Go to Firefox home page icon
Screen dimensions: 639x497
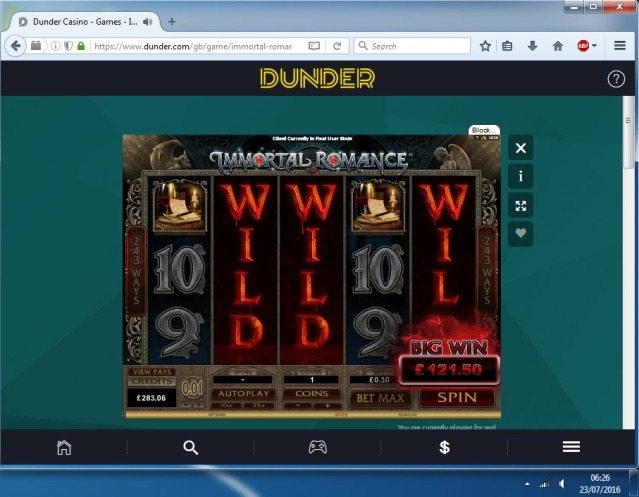557,46
